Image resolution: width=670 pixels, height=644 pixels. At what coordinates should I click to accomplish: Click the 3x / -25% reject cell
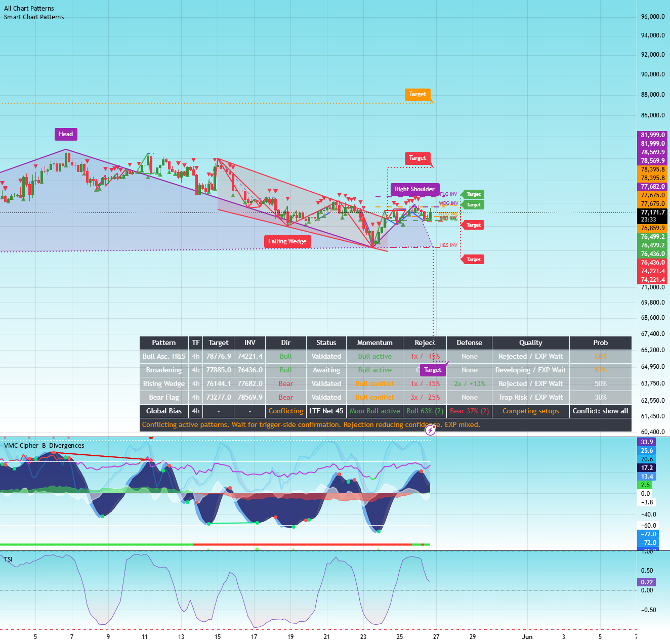click(x=425, y=397)
